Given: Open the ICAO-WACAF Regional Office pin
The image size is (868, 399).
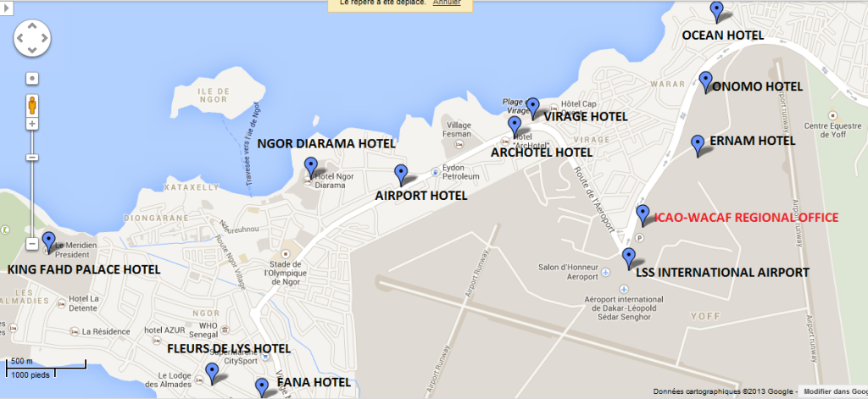Looking at the screenshot, I should 643,215.
